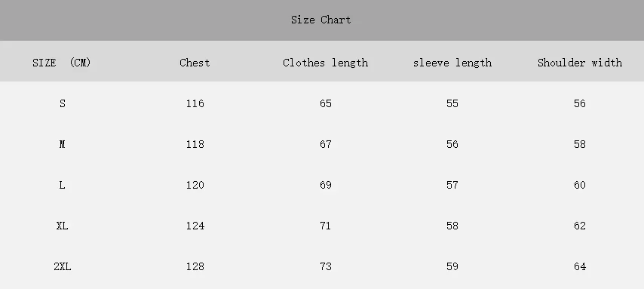Select the M size row label
This screenshot has width=644, height=289.
tap(62, 144)
